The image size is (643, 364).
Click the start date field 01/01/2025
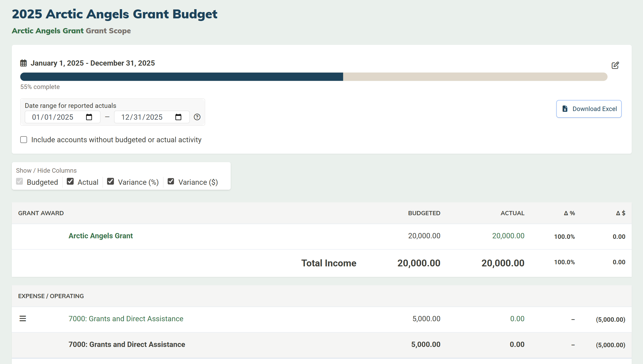tap(63, 117)
